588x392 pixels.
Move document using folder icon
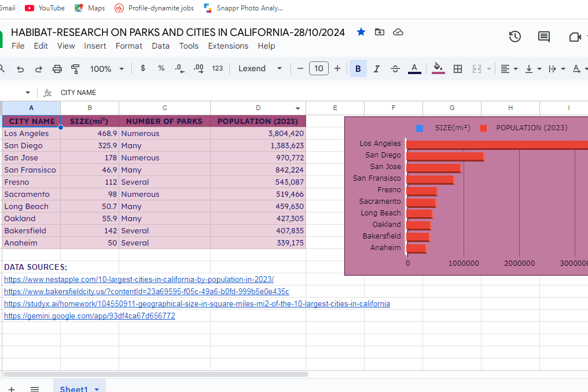[x=380, y=32]
